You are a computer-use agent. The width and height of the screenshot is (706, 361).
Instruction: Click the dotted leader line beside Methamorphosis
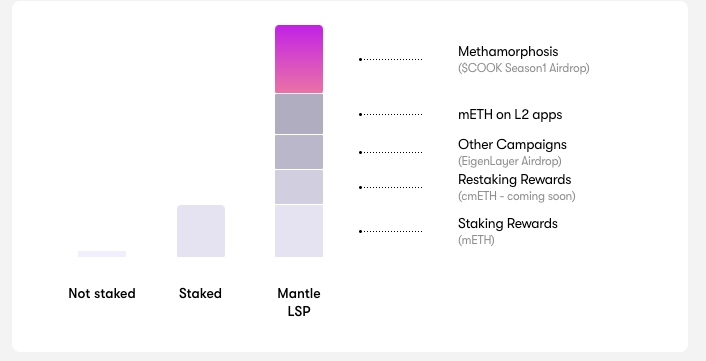pyautogui.click(x=391, y=59)
